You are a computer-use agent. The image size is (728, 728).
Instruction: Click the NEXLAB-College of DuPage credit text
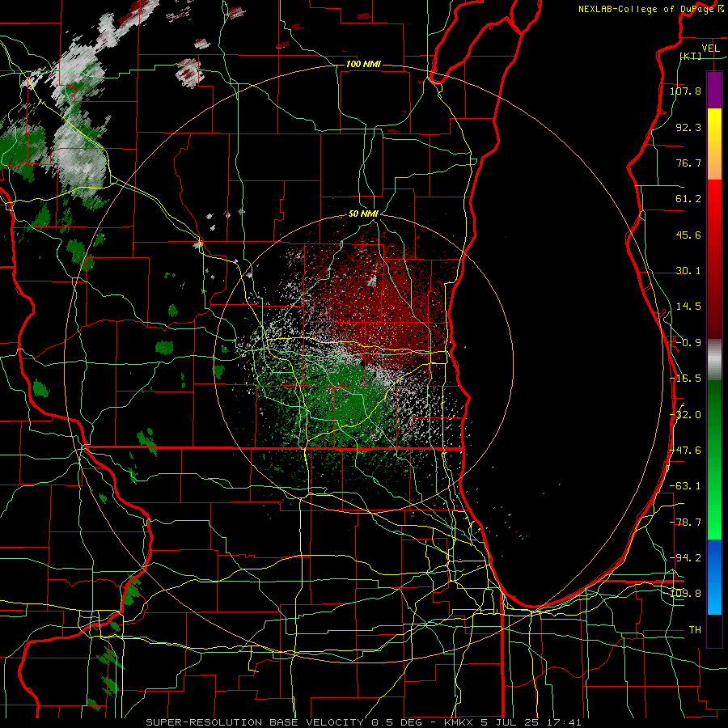tap(645, 9)
